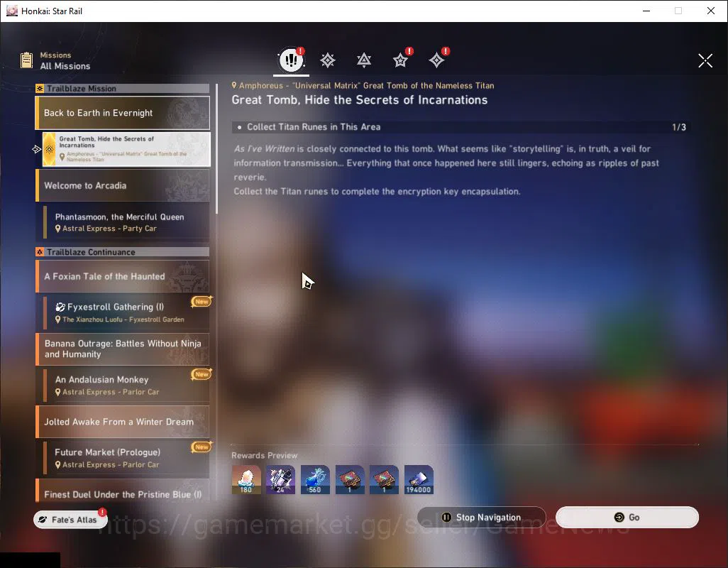
Task: View the Trailblaze EXP reward showing 180
Action: coord(246,479)
